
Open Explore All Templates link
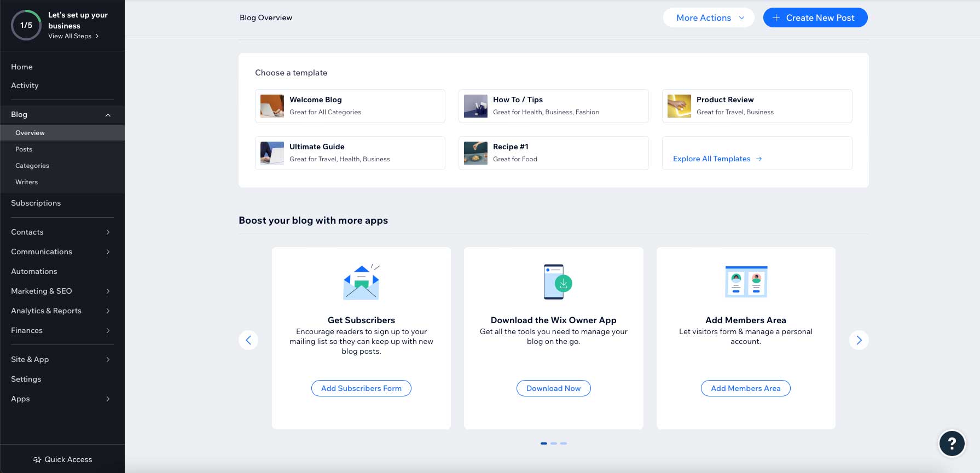coord(717,159)
